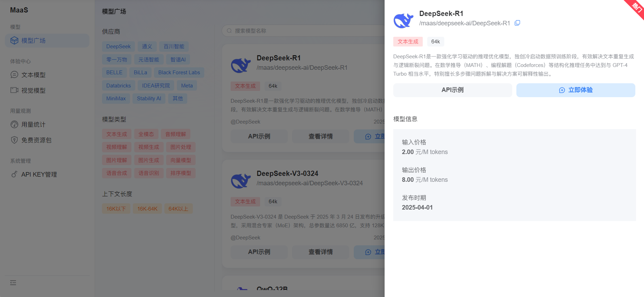The image size is (644, 297).
Task: Toggle DeepSeek supplier filter tag
Action: click(x=118, y=46)
